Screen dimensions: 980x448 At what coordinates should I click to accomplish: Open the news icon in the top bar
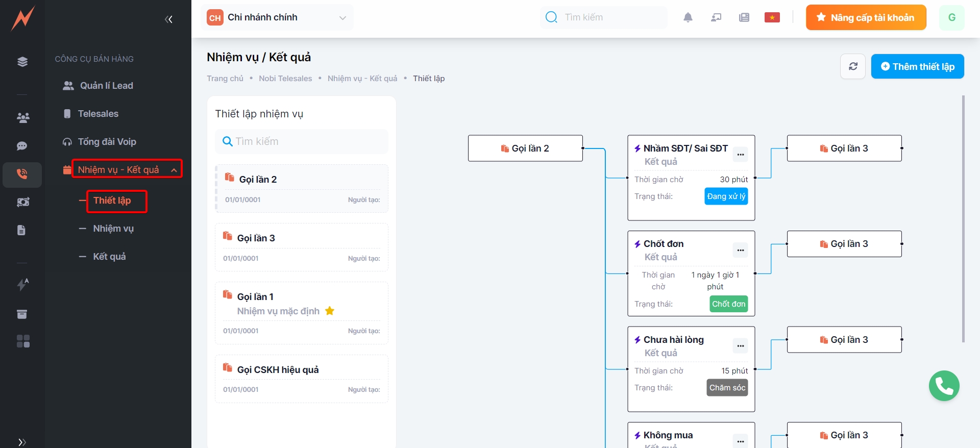(x=744, y=17)
